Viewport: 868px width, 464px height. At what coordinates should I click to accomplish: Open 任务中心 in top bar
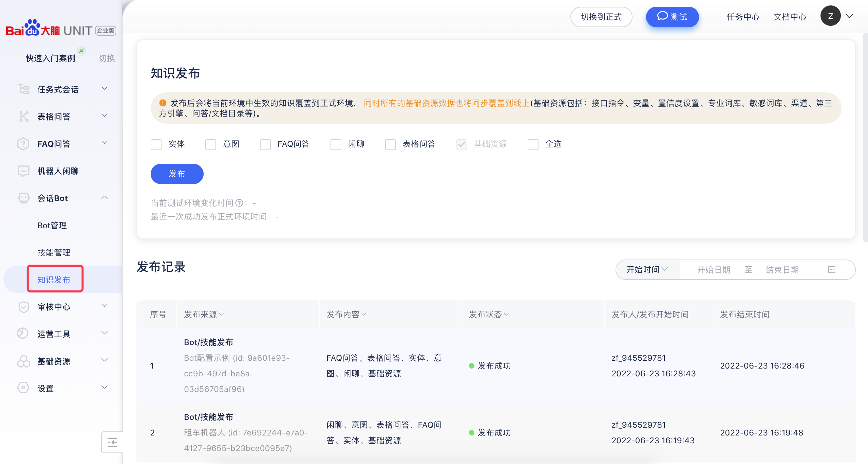743,17
